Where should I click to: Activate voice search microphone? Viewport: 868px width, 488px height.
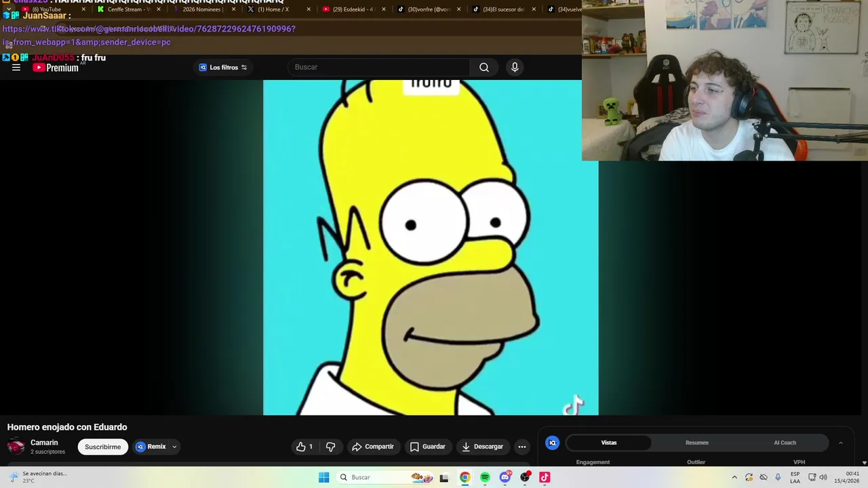point(515,67)
